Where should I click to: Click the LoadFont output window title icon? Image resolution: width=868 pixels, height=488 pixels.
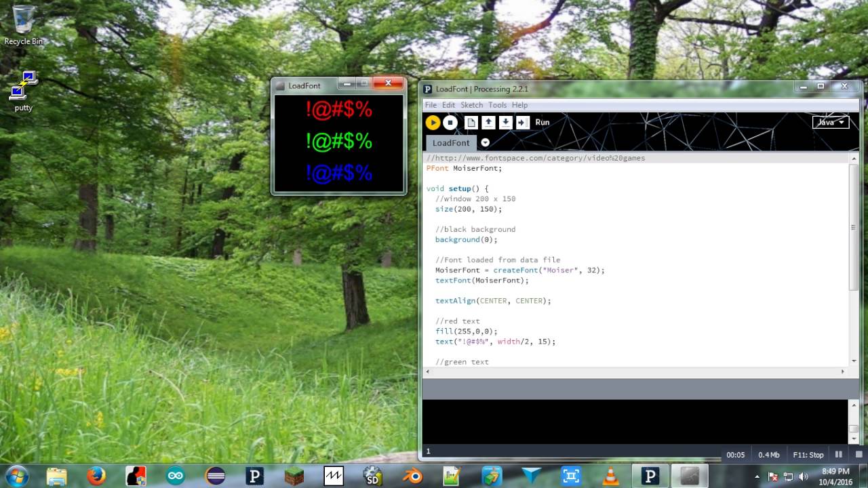coord(279,85)
